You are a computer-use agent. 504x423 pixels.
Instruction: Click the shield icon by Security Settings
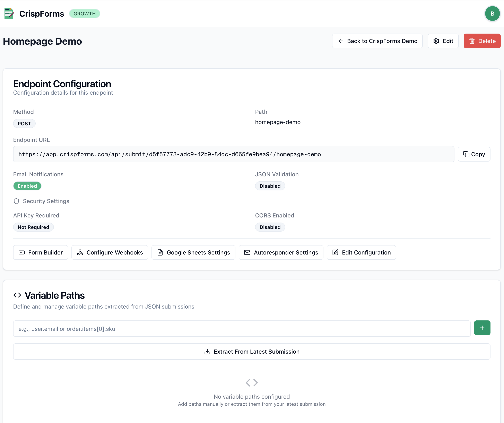(x=16, y=201)
